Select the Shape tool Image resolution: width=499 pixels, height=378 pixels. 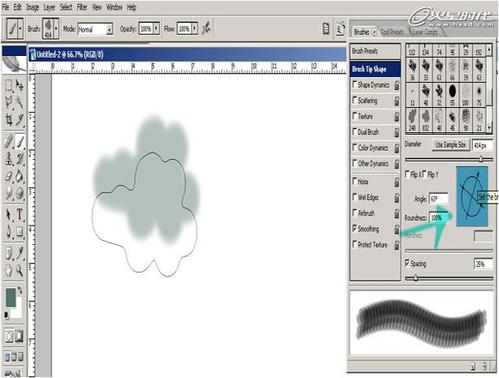click(x=20, y=231)
